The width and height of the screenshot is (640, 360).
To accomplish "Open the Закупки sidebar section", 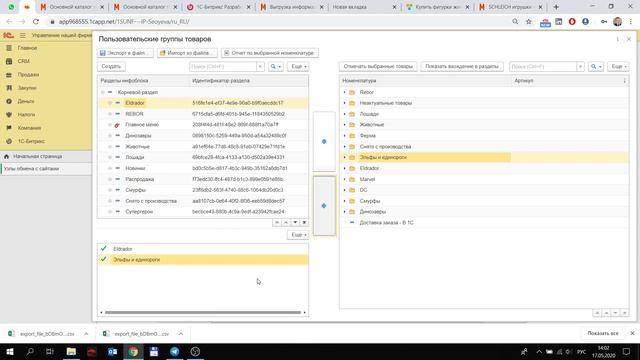I will pos(27,88).
